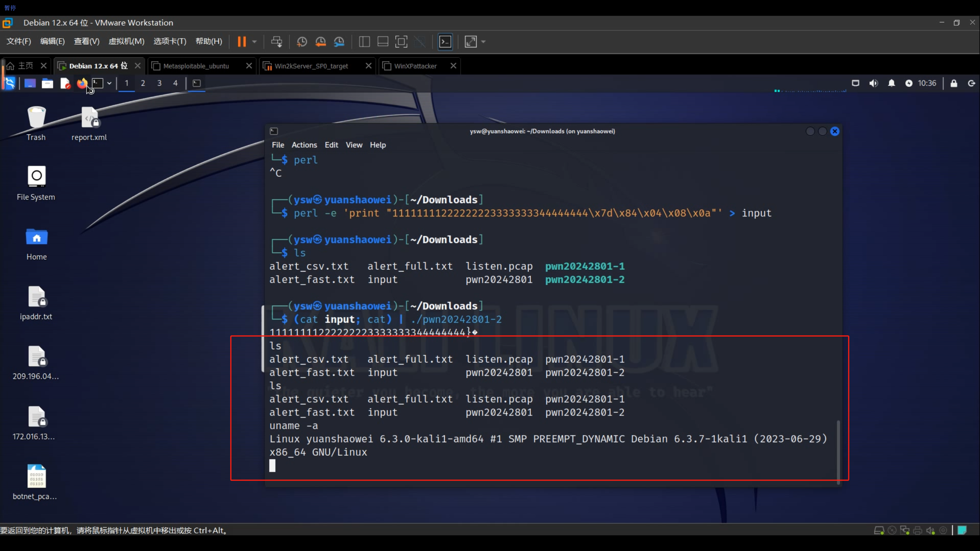Click the take snapshot icon

pos(302,41)
